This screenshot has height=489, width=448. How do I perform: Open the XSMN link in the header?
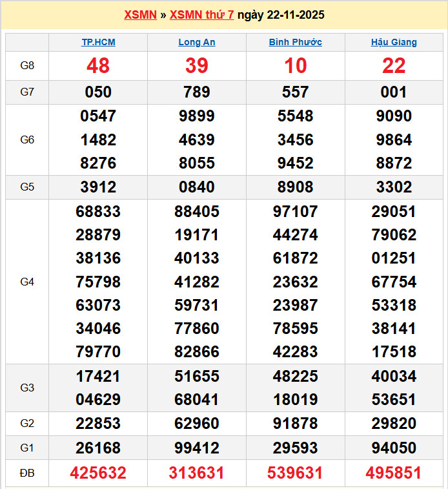coord(140,15)
